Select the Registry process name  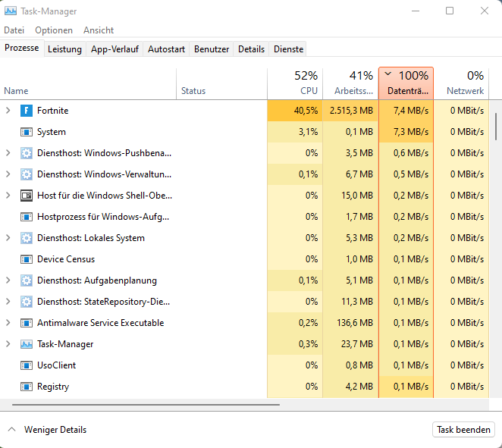53,387
